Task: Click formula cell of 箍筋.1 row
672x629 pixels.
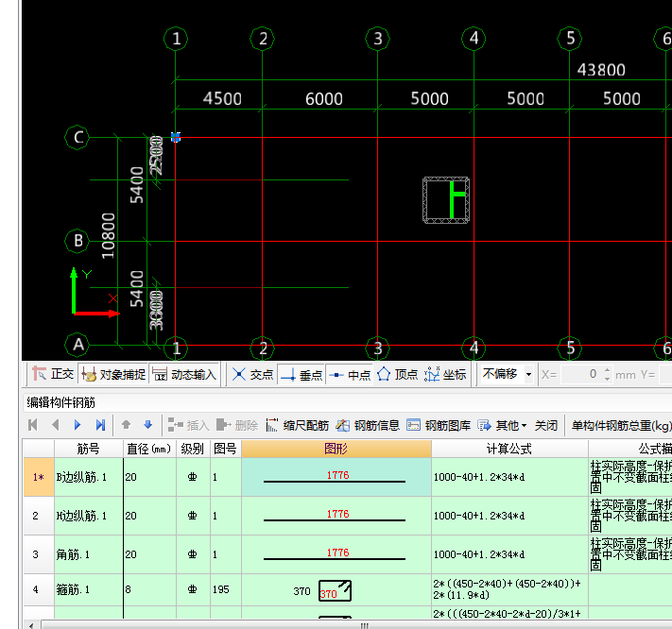Action: 509,589
